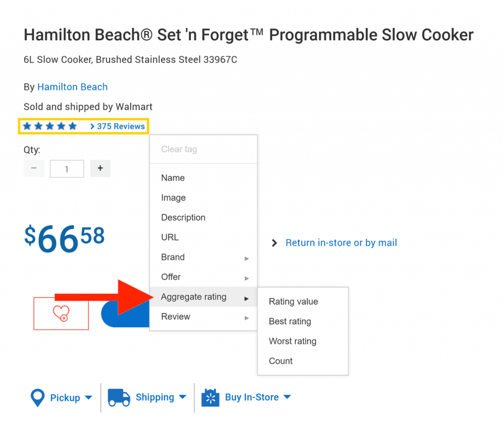504x433 pixels.
Task: Click the heart wishlist icon
Action: coord(61,313)
